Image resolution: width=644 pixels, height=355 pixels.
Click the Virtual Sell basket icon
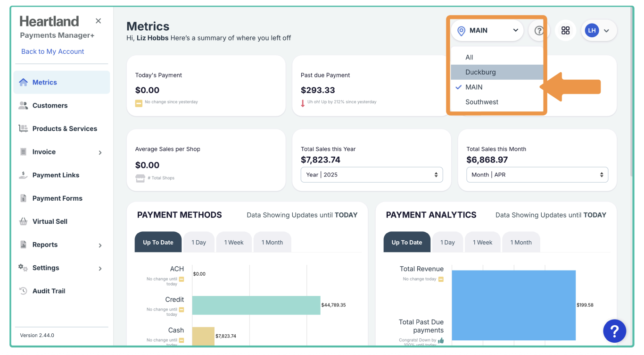23,221
